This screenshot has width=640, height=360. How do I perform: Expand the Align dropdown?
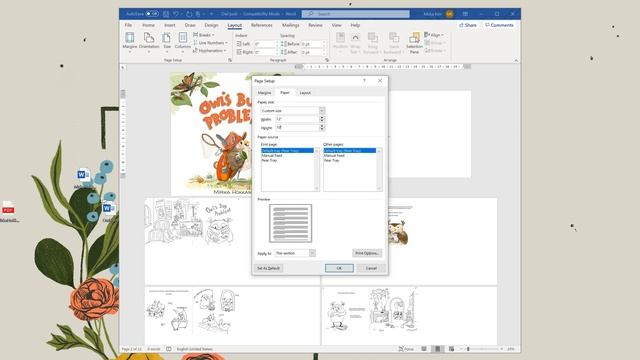point(434,35)
